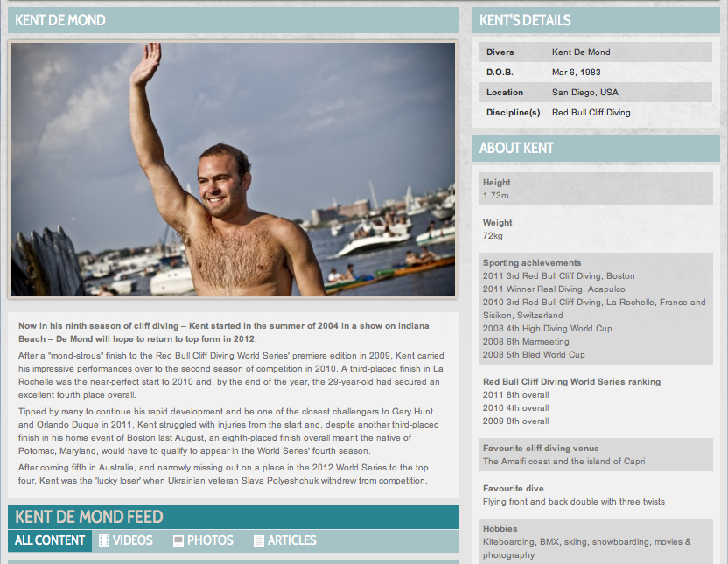Image resolution: width=728 pixels, height=564 pixels.
Task: Click the photo icon beside Photos
Action: (178, 540)
